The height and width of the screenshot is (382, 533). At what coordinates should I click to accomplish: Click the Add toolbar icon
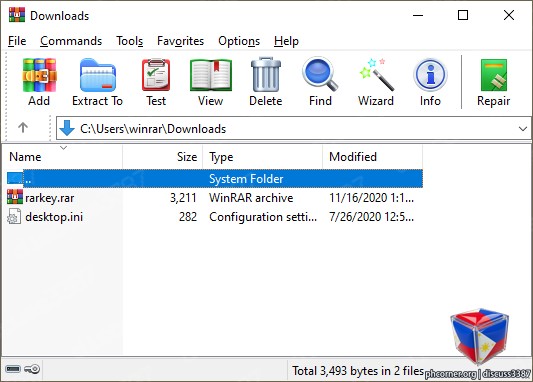[39, 75]
